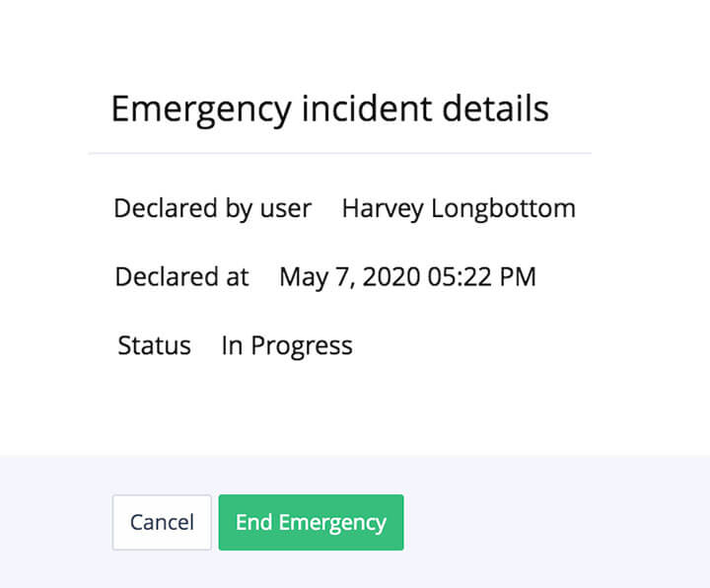
Task: Click the Cancel button
Action: 162,522
